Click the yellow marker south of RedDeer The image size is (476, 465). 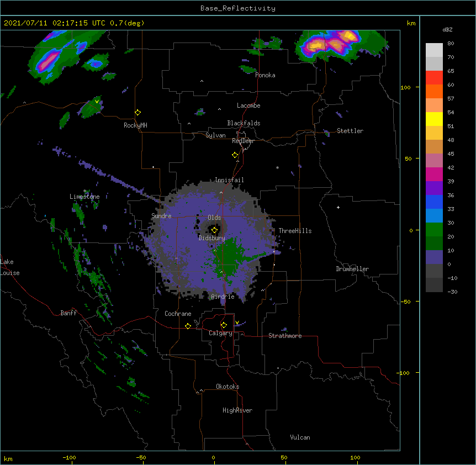pyautogui.click(x=235, y=155)
